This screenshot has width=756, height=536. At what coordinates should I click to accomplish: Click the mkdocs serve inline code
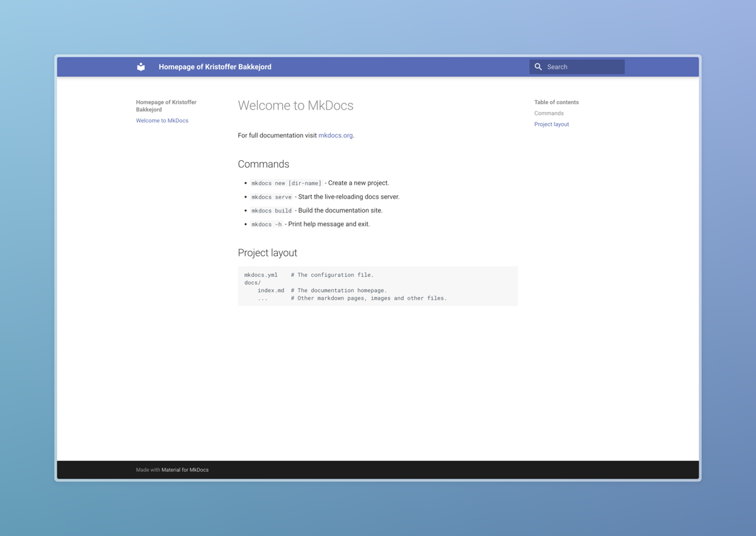(x=271, y=197)
